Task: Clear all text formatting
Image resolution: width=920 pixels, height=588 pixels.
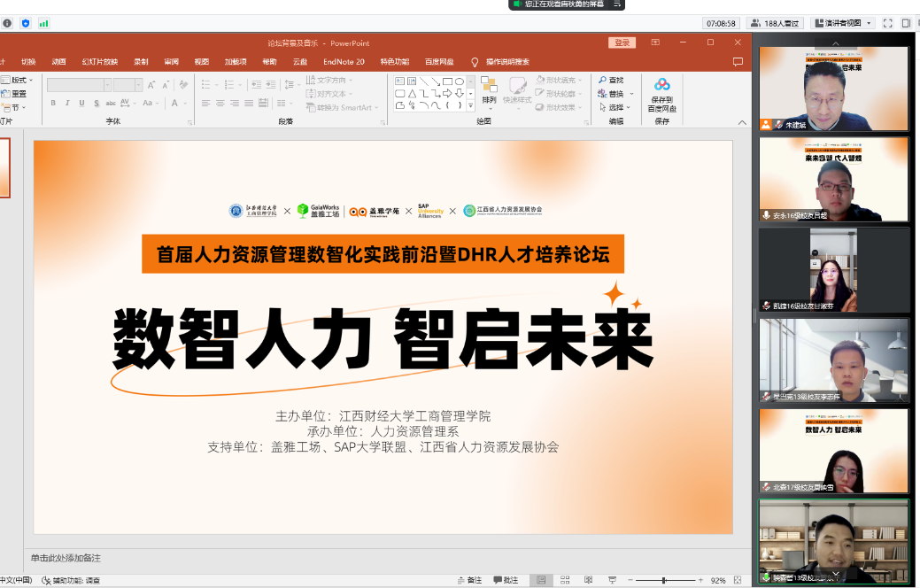Action: click(183, 85)
